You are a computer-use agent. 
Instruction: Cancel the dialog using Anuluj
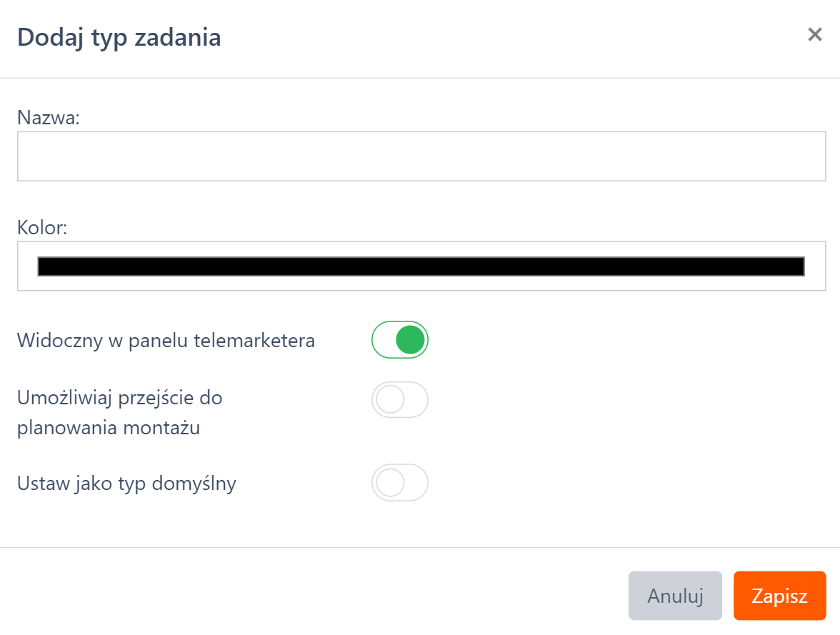(674, 596)
